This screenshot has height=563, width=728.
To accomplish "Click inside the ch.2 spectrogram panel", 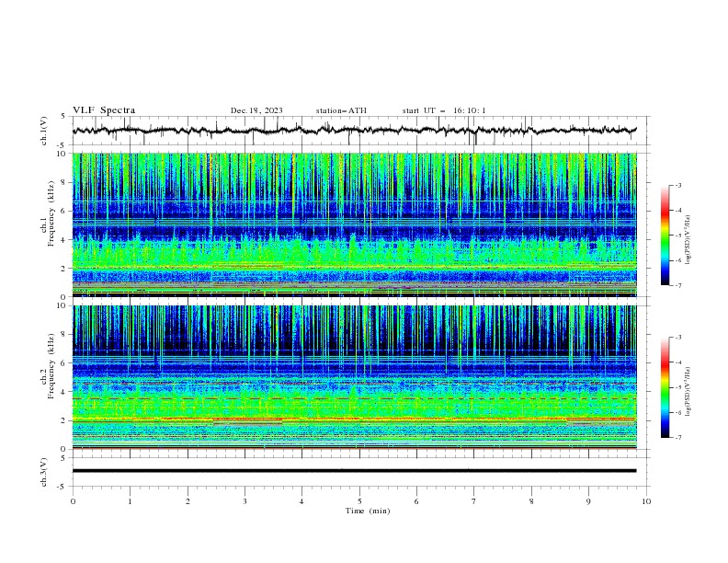I will click(354, 377).
